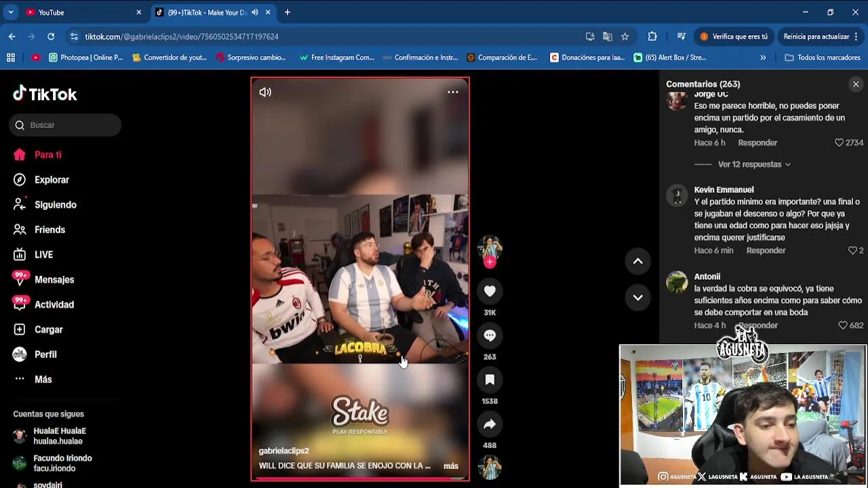Open Photopea bookmark

click(x=86, y=58)
